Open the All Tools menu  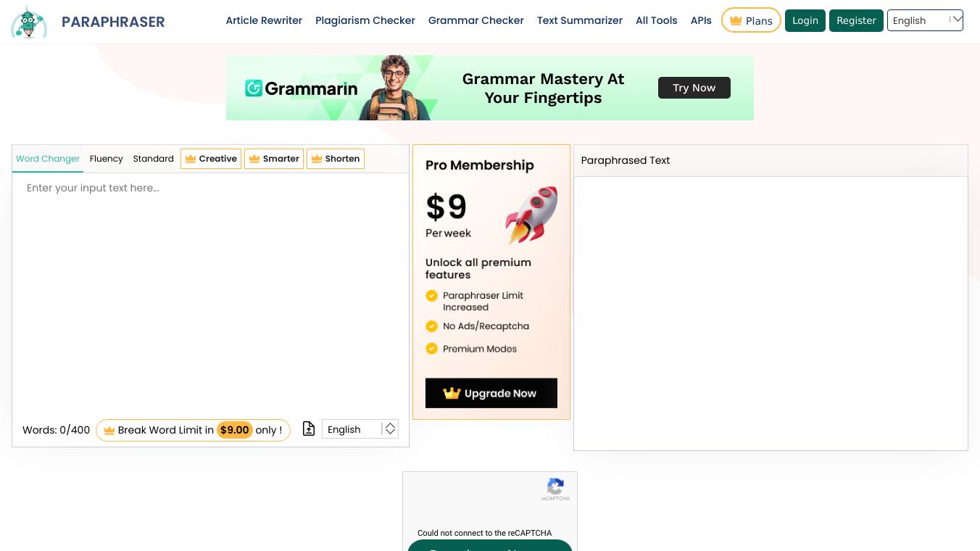656,20
